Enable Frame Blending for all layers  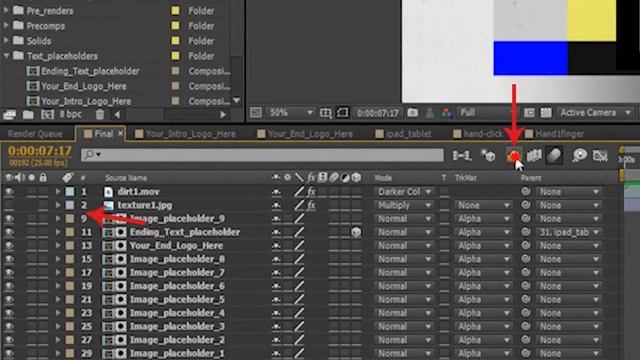pyautogui.click(x=534, y=156)
